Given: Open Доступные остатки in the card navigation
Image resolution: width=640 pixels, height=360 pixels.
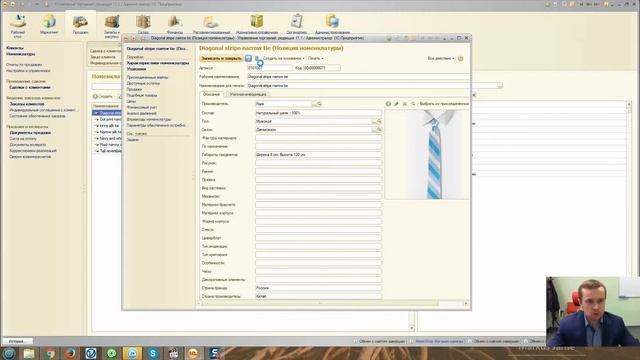Looking at the screenshot, I should [143, 83].
